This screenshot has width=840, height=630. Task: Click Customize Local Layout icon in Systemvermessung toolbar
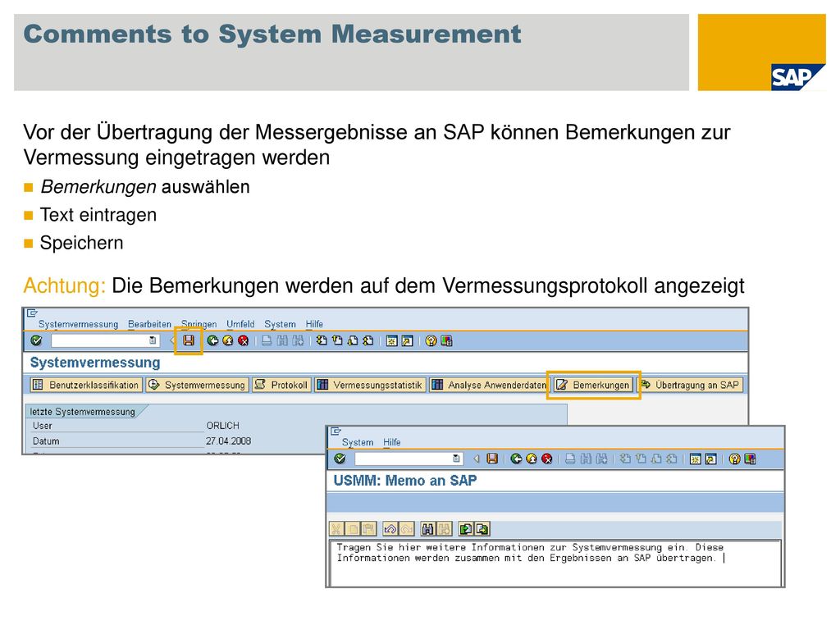tap(446, 340)
